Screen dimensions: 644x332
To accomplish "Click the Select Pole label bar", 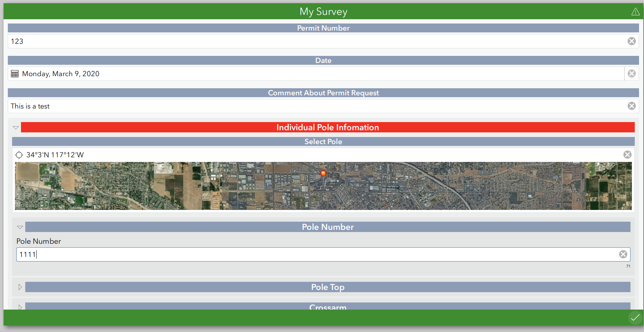I will (323, 142).
